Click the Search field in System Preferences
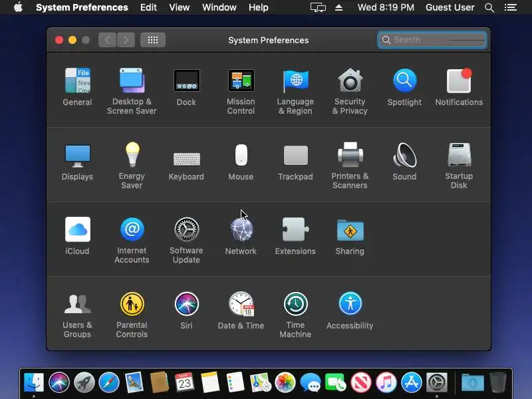The width and height of the screenshot is (532, 399). point(432,40)
